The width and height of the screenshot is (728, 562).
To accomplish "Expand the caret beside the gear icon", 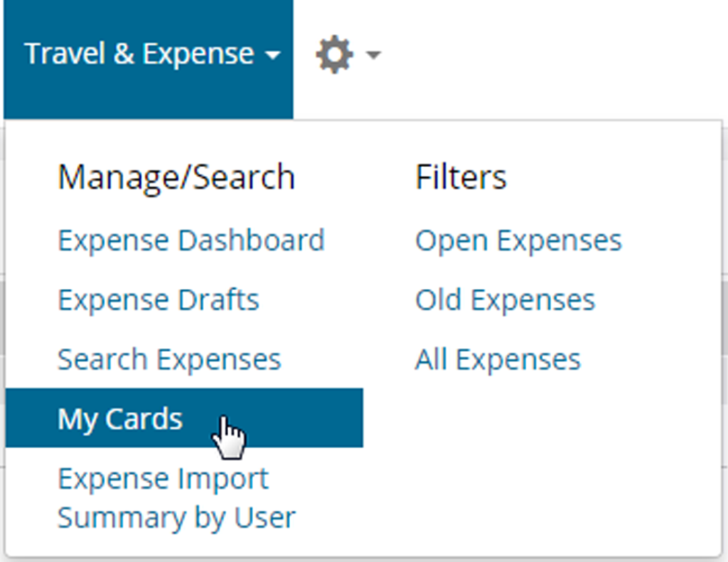I will (x=373, y=55).
